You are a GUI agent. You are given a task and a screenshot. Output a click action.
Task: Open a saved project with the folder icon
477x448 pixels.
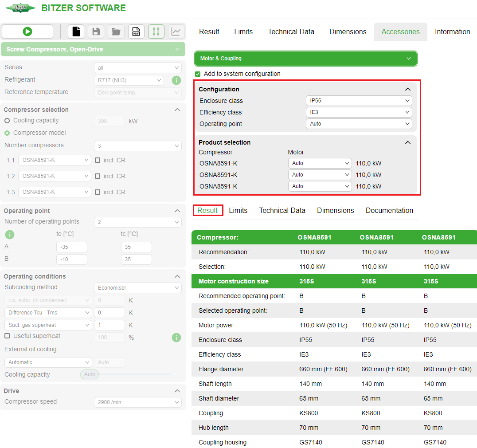tap(116, 31)
